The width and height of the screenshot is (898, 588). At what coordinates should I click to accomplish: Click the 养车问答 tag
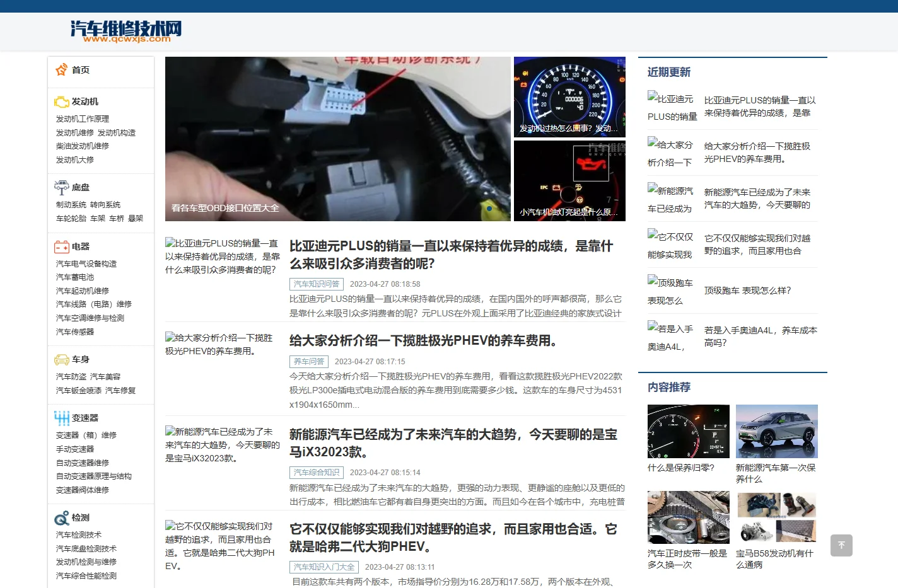[309, 362]
